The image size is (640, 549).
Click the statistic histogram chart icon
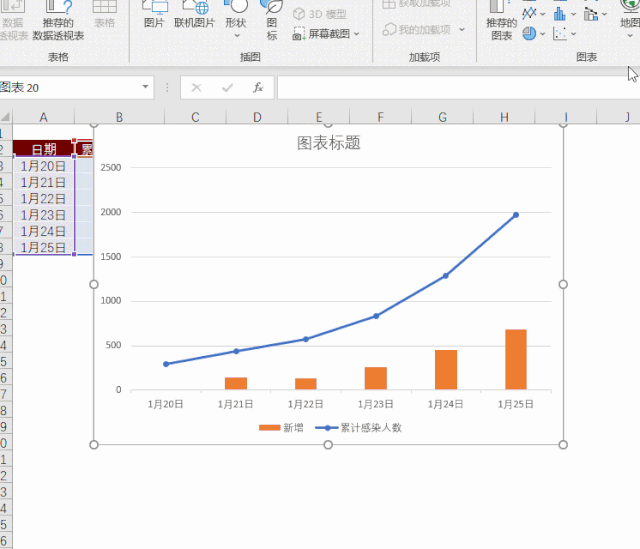[560, 13]
